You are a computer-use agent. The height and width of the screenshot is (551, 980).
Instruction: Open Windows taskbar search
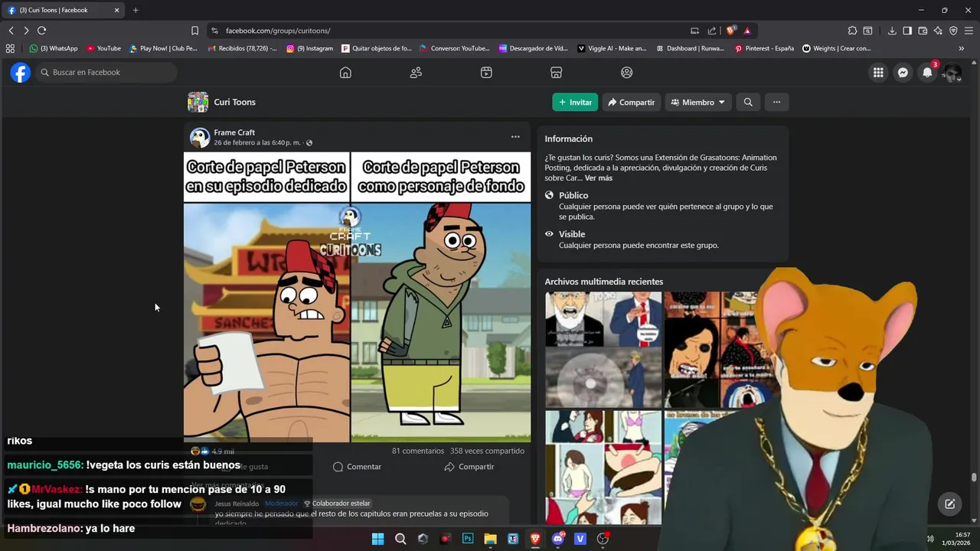click(400, 539)
